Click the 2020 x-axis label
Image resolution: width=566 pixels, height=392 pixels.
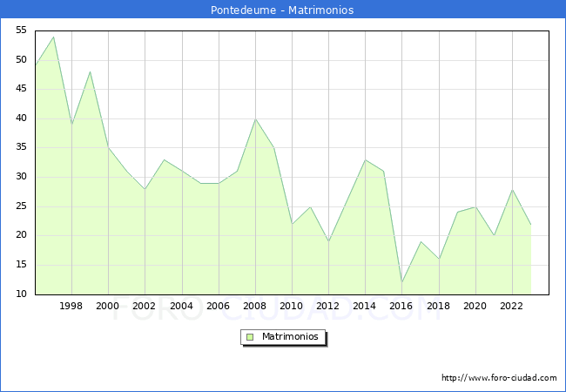(475, 306)
